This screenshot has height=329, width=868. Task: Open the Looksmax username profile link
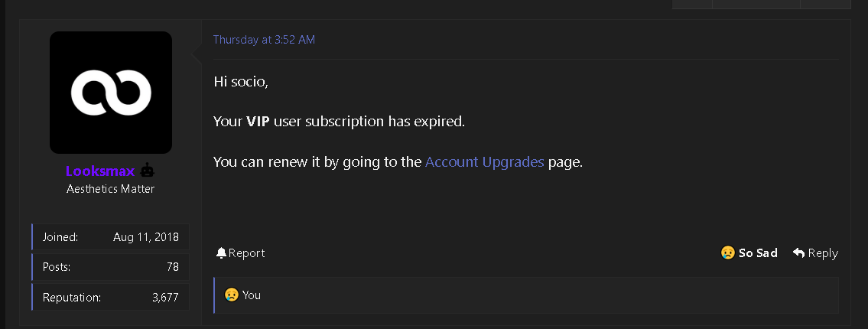point(100,171)
